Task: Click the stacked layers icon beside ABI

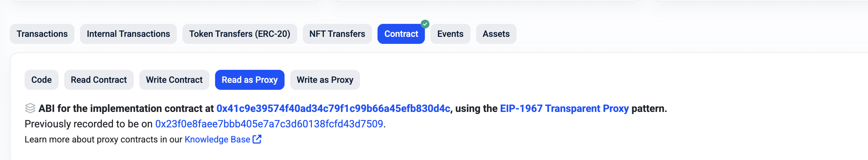Action: (x=30, y=108)
